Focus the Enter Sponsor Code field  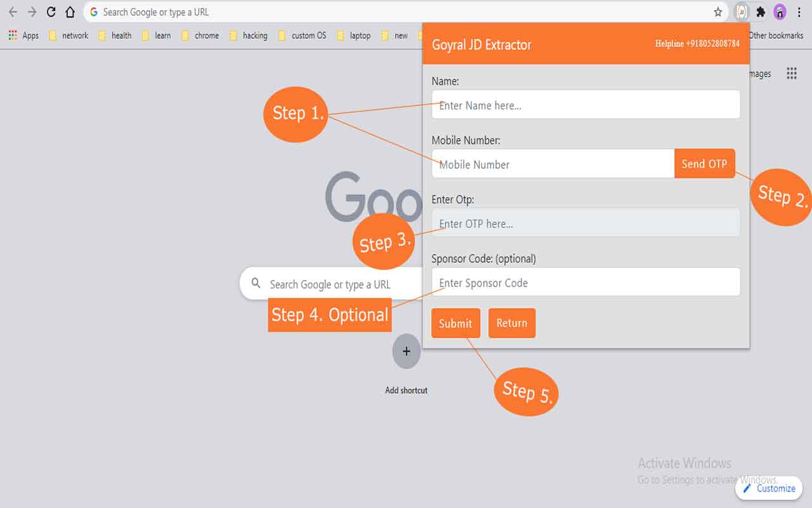586,282
